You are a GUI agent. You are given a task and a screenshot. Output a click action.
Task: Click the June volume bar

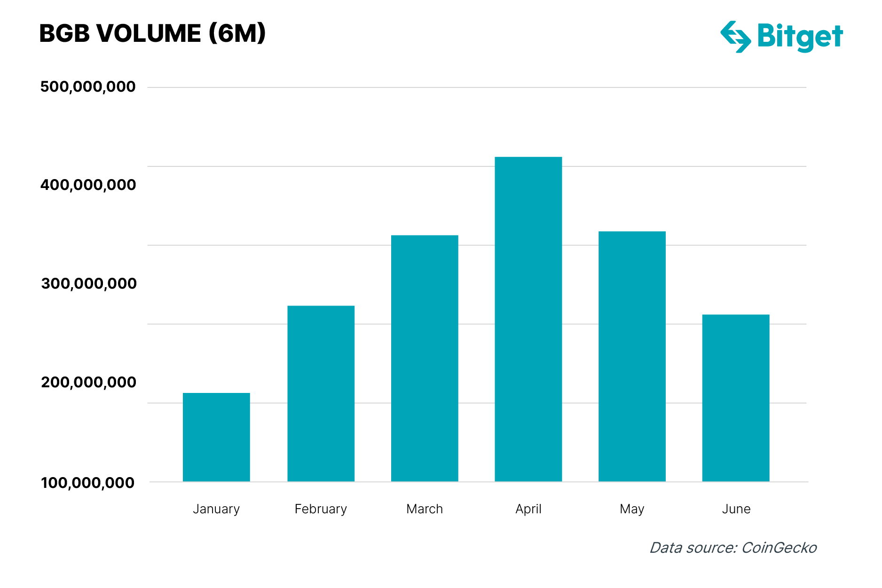click(736, 398)
